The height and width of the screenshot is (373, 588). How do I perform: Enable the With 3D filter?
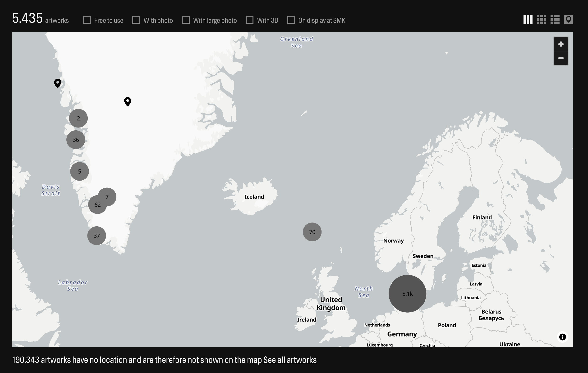click(250, 20)
